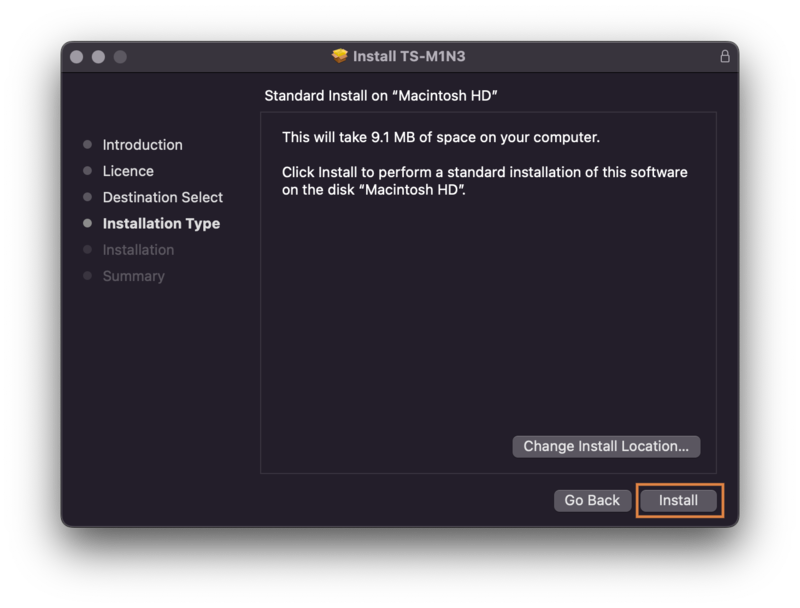
Task: Click the greyed-out Summary step
Action: pyautogui.click(x=133, y=275)
